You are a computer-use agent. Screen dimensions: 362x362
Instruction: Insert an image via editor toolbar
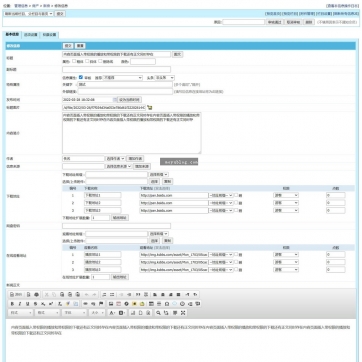coord(111,304)
